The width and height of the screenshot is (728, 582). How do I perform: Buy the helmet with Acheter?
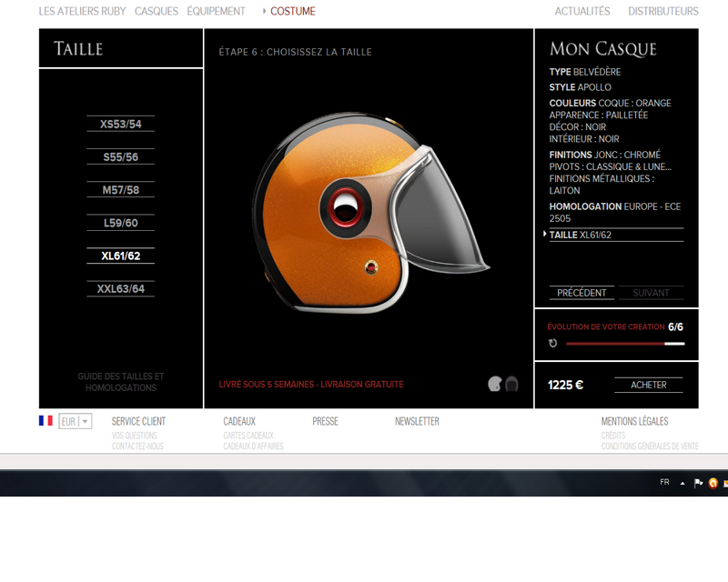(x=649, y=385)
